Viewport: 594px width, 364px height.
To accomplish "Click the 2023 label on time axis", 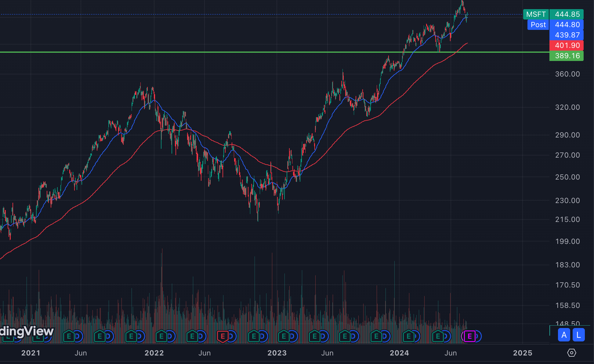I will click(x=277, y=353).
